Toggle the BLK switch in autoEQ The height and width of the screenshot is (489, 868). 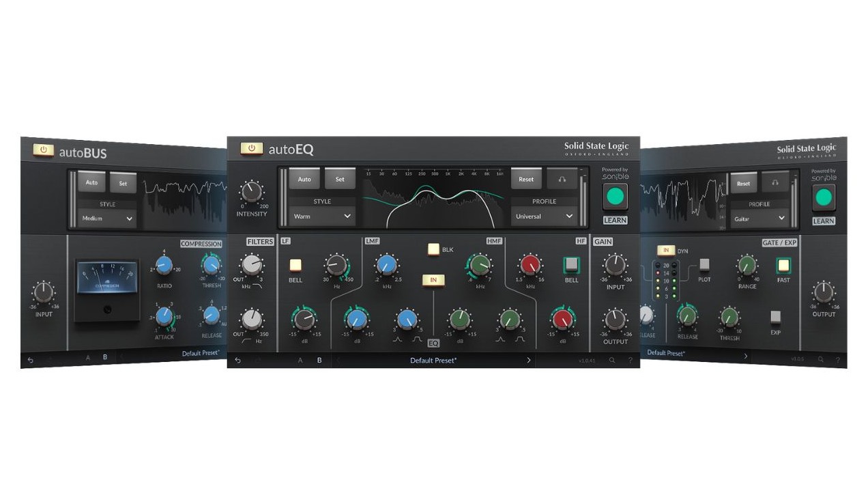coord(433,249)
